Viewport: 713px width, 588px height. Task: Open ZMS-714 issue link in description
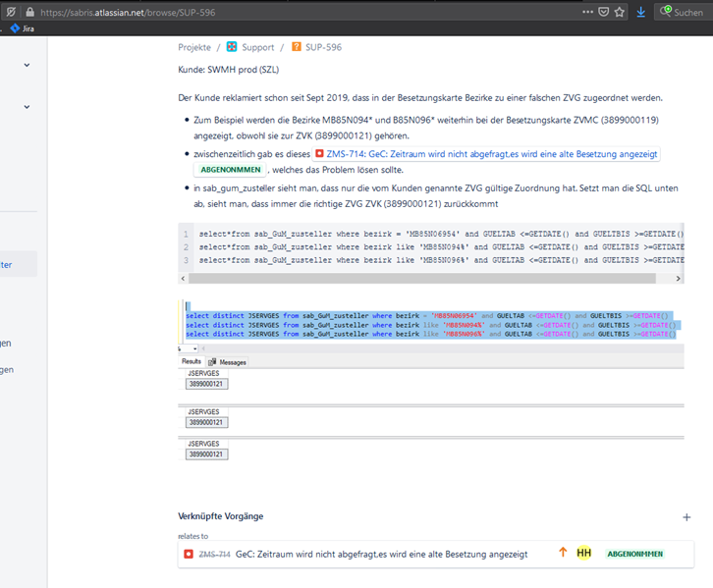click(492, 154)
